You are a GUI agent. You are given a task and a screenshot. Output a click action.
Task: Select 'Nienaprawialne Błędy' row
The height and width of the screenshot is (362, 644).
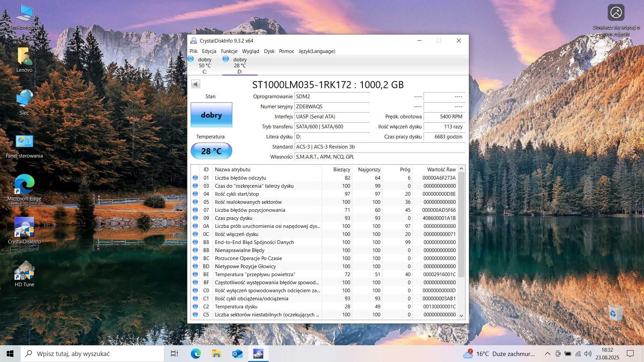[324, 250]
